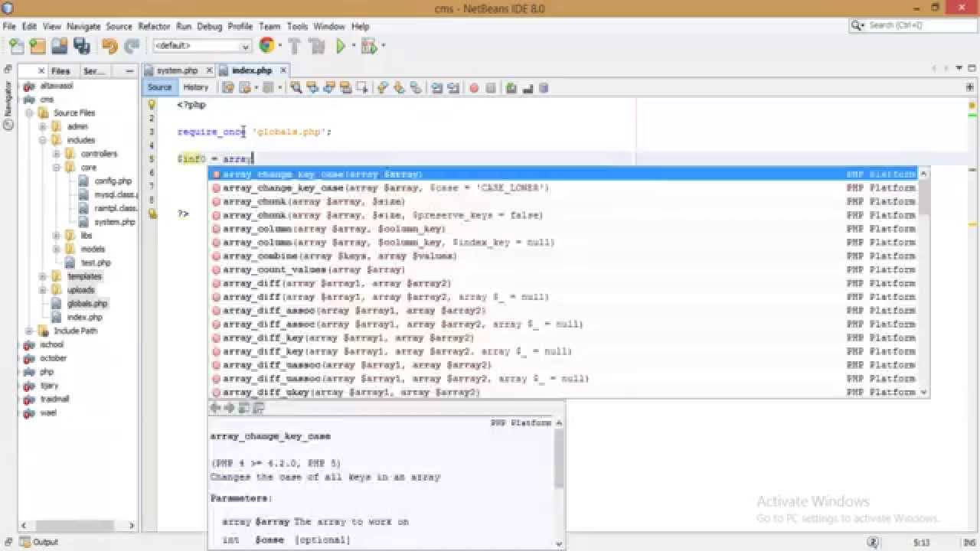Minimize the Projects panel group
Image resolution: width=980 pixels, height=551 pixels.
pyautogui.click(x=129, y=70)
